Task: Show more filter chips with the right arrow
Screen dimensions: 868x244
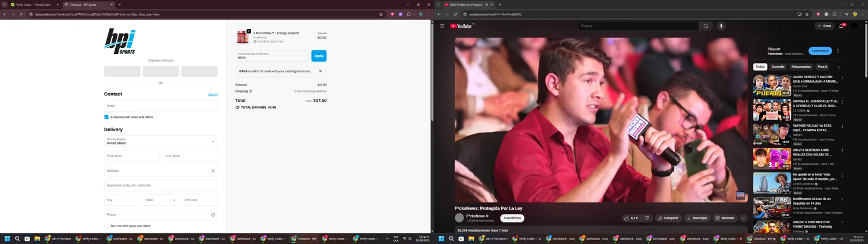Action: (838, 67)
